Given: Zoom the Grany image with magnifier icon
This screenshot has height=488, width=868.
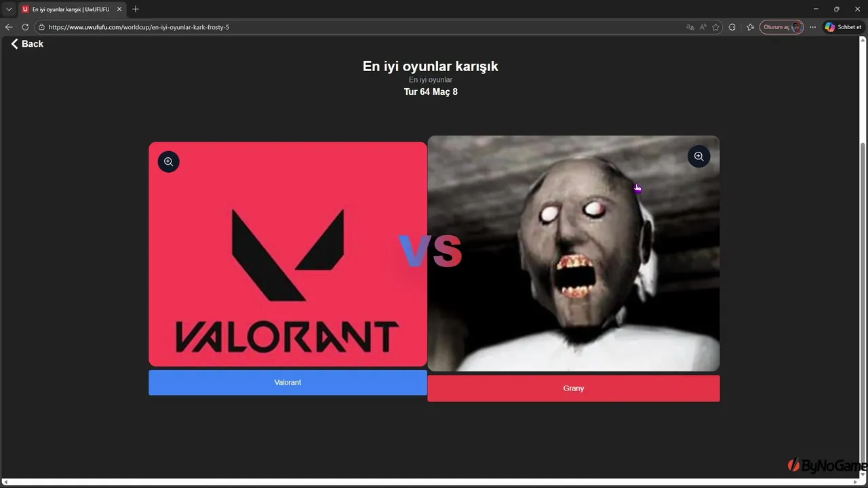Looking at the screenshot, I should (698, 157).
